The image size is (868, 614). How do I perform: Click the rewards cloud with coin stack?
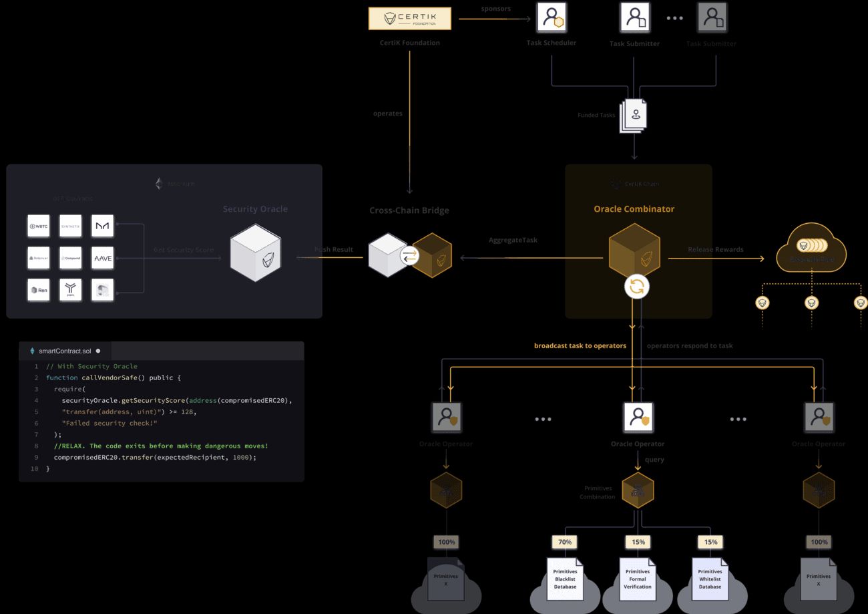[811, 249]
